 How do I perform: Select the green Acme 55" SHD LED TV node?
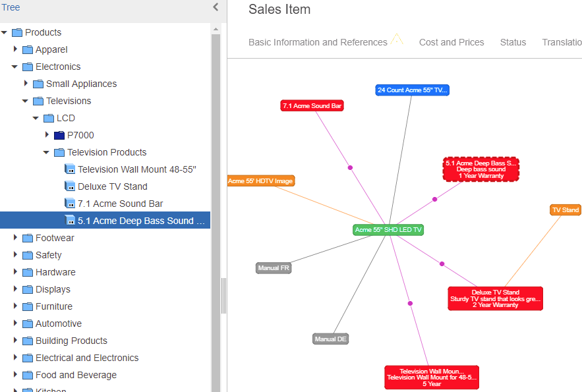coord(388,229)
